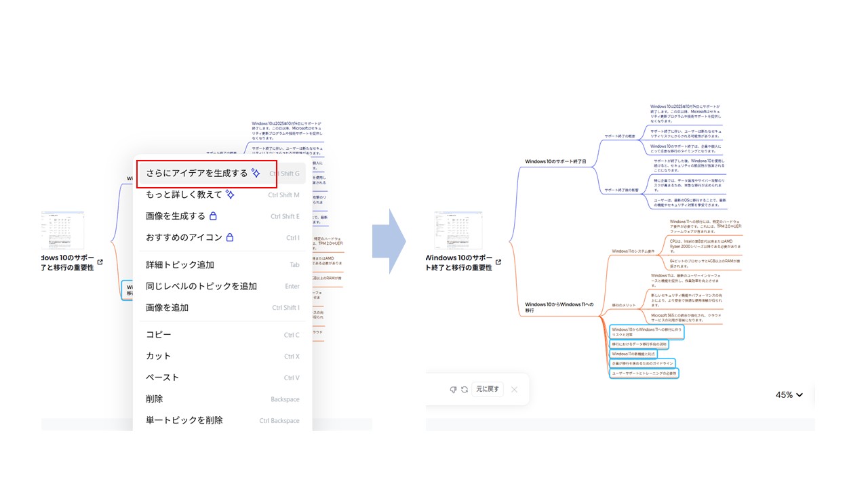The height and width of the screenshot is (488, 868).
Task: Click the 元に戻す button
Action: tap(488, 389)
